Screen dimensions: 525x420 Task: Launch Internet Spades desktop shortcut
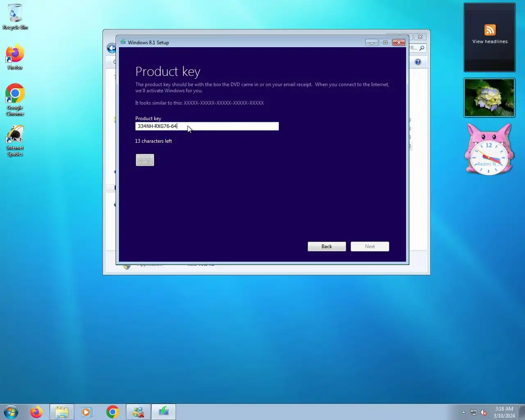coord(15,141)
